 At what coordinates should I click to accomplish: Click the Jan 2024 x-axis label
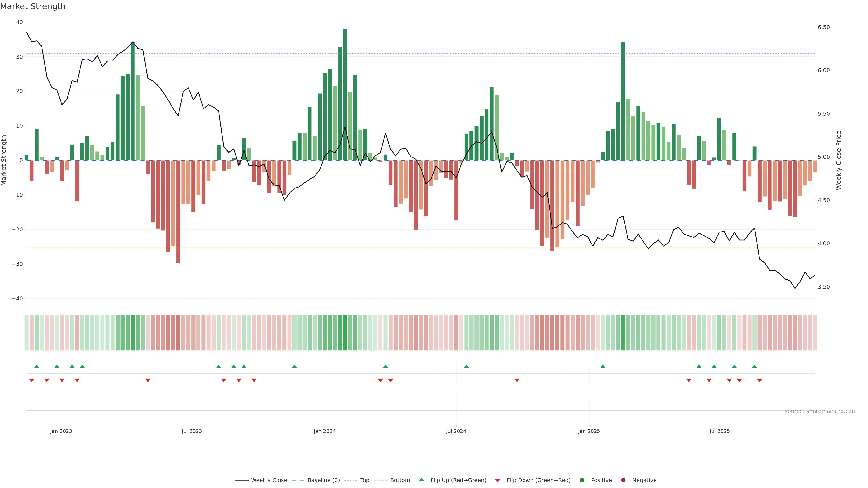(x=325, y=431)
